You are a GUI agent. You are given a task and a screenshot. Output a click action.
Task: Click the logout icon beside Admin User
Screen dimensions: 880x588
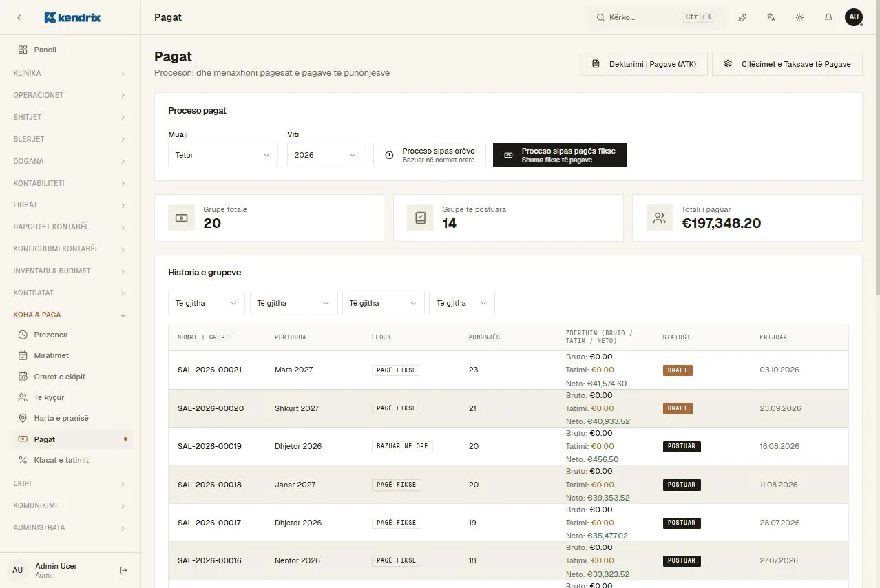pyautogui.click(x=124, y=570)
